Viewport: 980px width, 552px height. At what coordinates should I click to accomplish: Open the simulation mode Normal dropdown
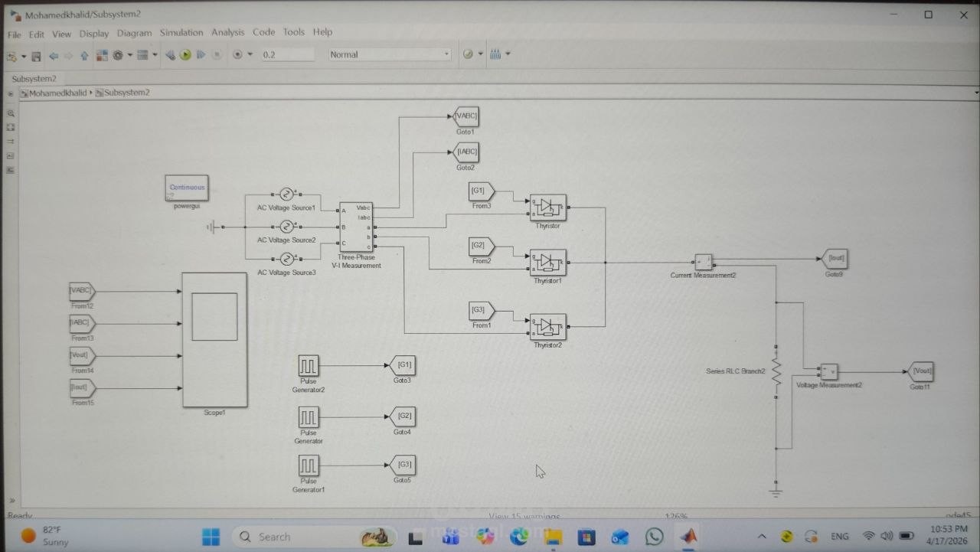click(x=390, y=54)
